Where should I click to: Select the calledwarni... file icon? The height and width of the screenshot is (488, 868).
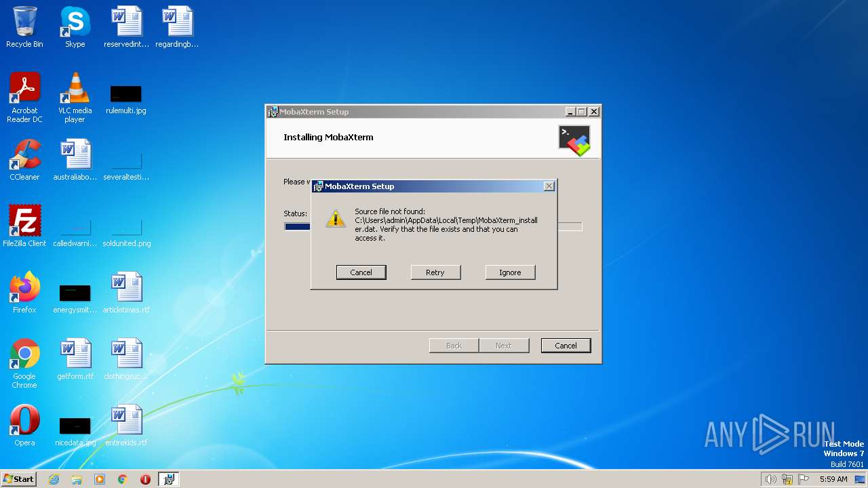(x=75, y=232)
